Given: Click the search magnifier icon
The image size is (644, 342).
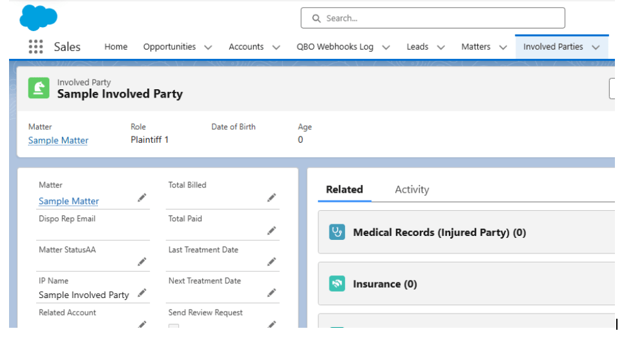Looking at the screenshot, I should [x=317, y=19].
